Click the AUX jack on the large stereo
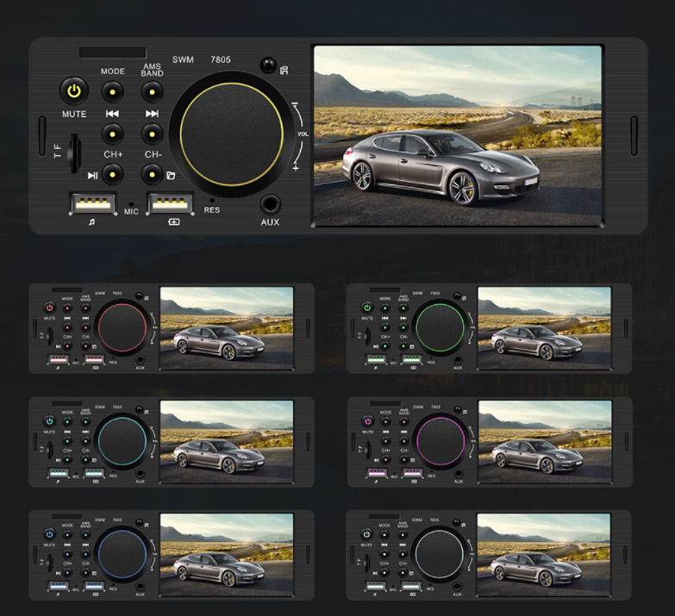This screenshot has width=675, height=616. pyautogui.click(x=271, y=205)
